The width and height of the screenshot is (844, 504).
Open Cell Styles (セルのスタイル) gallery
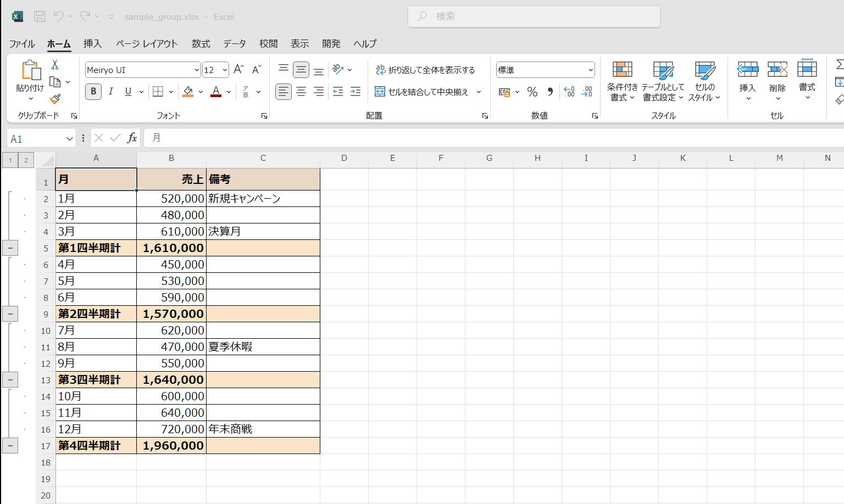pyautogui.click(x=704, y=81)
